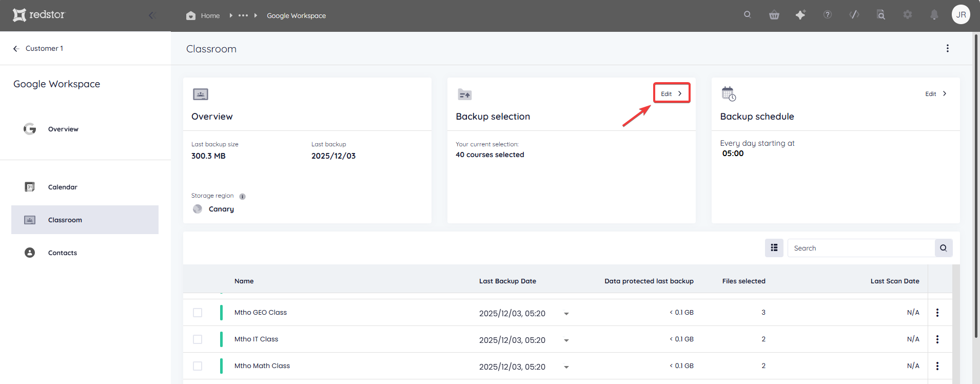Open the AI sparkle assistant icon
980x384 pixels.
pyautogui.click(x=800, y=15)
